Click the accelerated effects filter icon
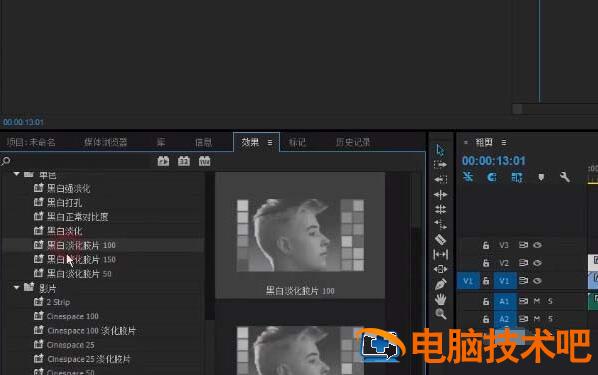 163,161
